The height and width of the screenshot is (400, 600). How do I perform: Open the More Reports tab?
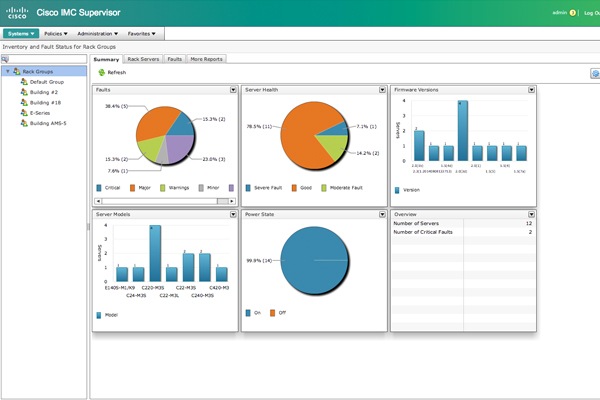point(206,59)
